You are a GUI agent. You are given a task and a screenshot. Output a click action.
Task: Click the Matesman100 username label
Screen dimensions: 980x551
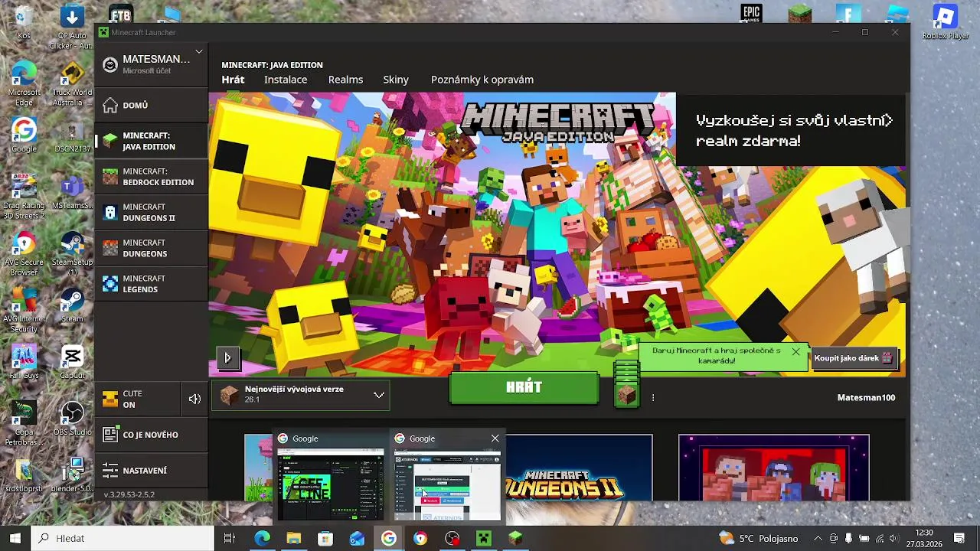click(x=866, y=398)
